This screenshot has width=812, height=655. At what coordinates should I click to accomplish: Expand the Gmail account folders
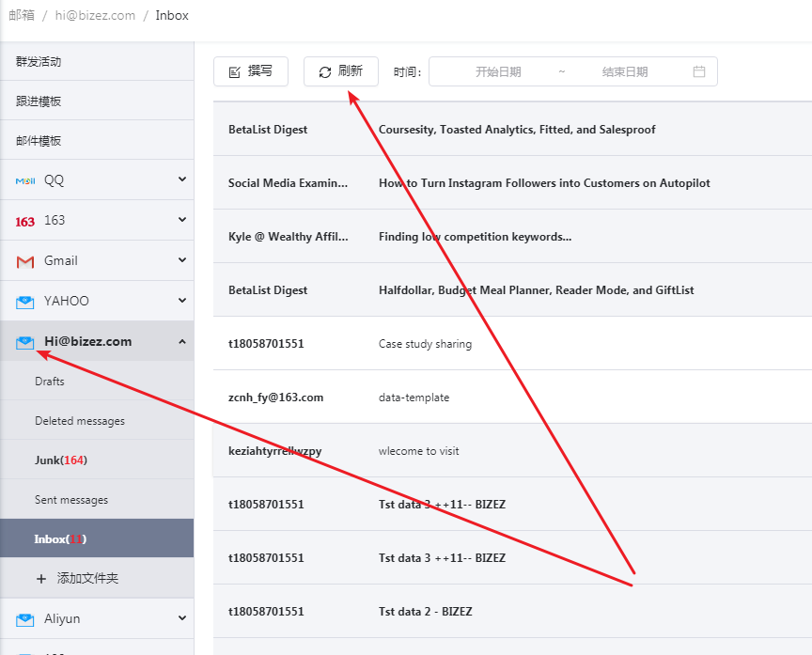(182, 260)
